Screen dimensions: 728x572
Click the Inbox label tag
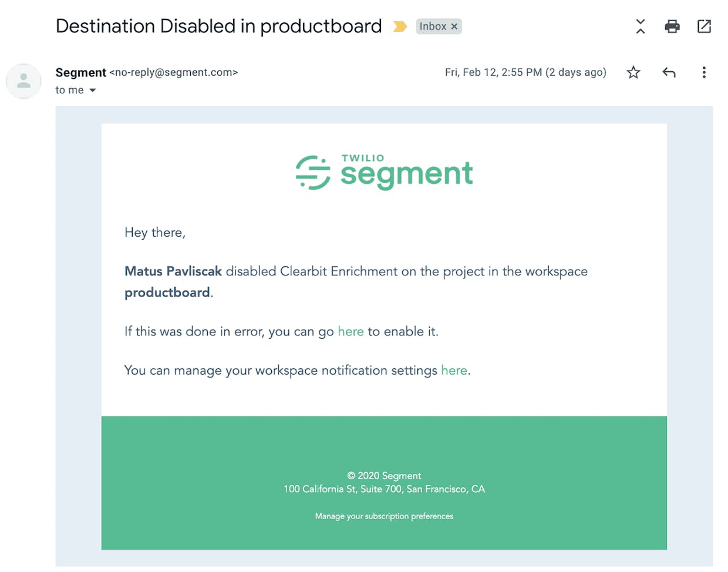[x=433, y=26]
